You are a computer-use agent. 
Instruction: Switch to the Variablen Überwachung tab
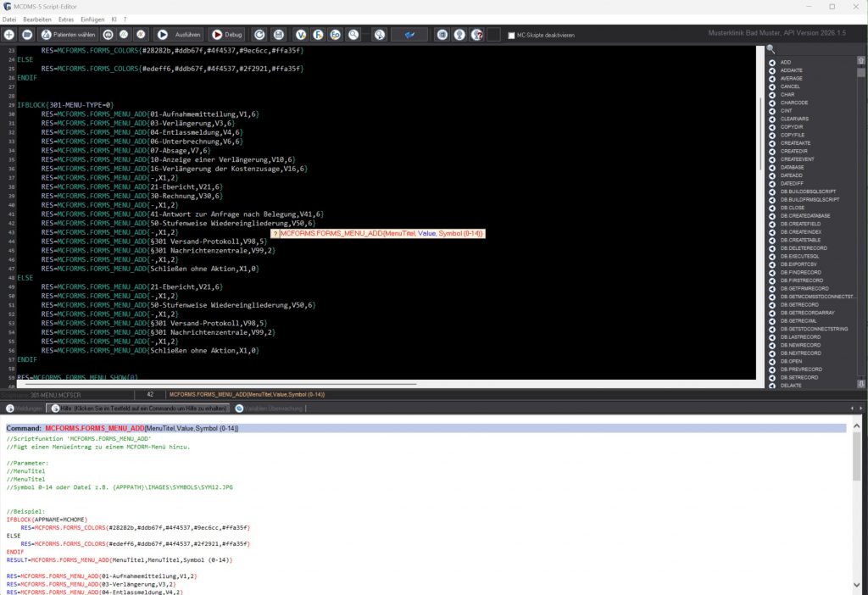point(261,409)
